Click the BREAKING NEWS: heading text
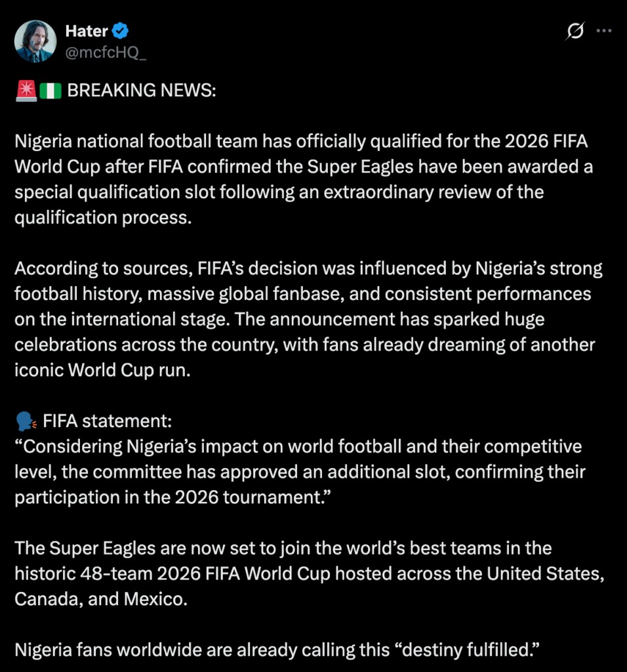627x672 pixels. tap(141, 91)
